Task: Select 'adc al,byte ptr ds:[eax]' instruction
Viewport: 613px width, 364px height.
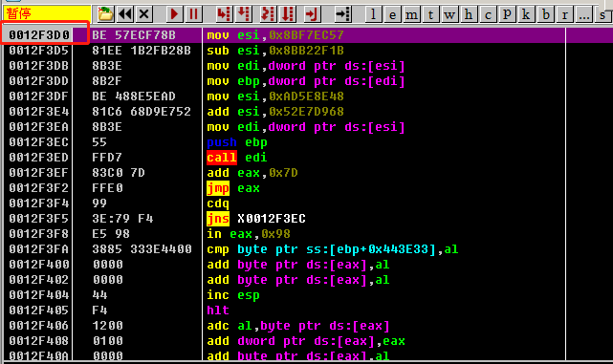Action: [x=298, y=326]
